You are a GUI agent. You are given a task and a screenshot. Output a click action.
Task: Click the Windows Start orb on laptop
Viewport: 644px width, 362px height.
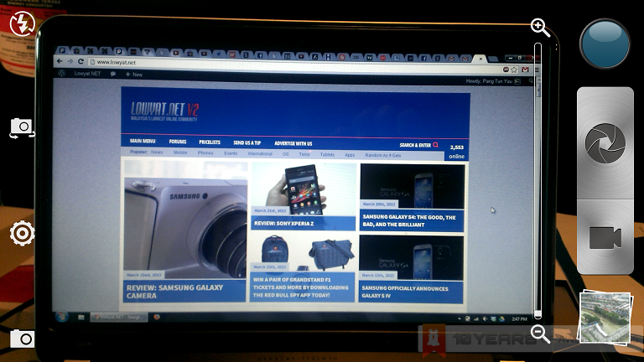point(61,317)
